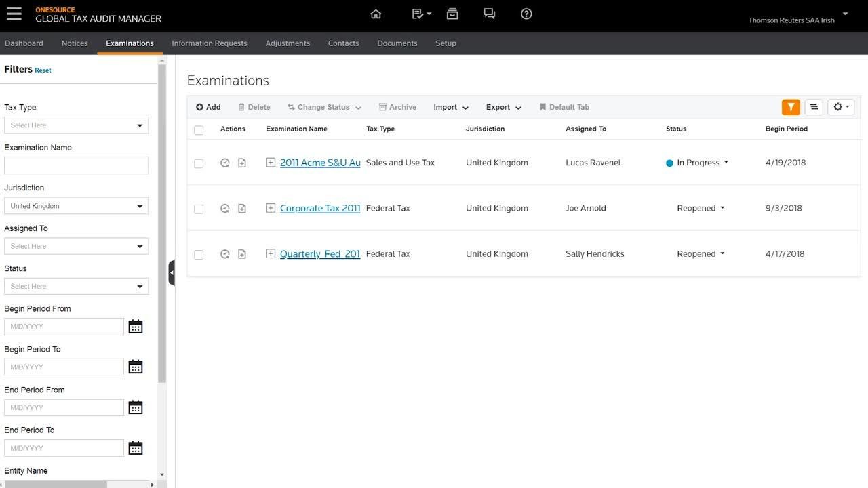Open In Progress status dropdown
This screenshot has width=868, height=488.
pyautogui.click(x=702, y=163)
